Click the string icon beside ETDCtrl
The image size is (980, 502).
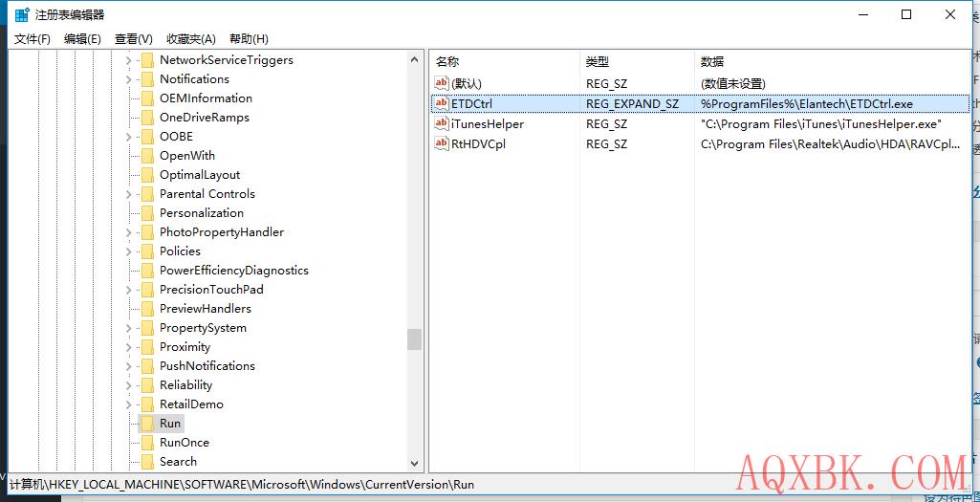[442, 104]
